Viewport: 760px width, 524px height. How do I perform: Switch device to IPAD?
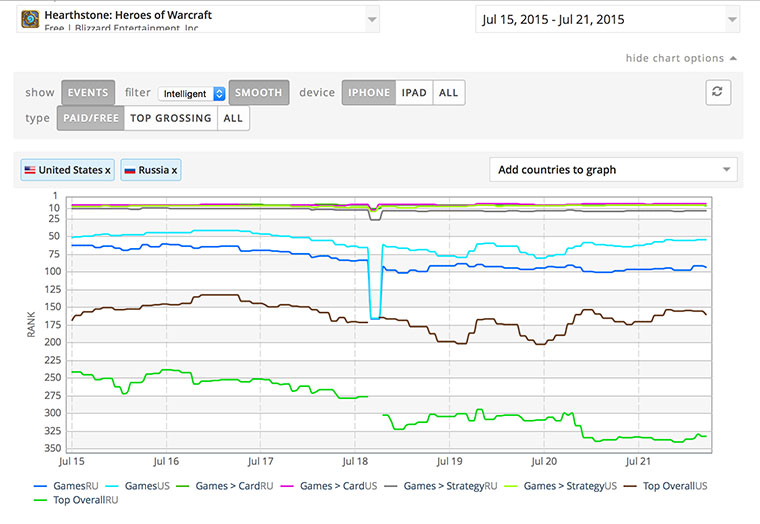pos(414,93)
